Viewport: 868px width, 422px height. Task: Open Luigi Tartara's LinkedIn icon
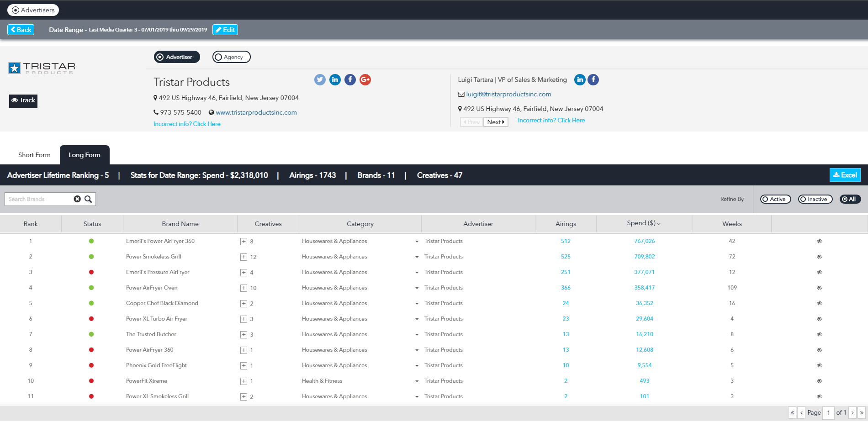[x=580, y=80]
